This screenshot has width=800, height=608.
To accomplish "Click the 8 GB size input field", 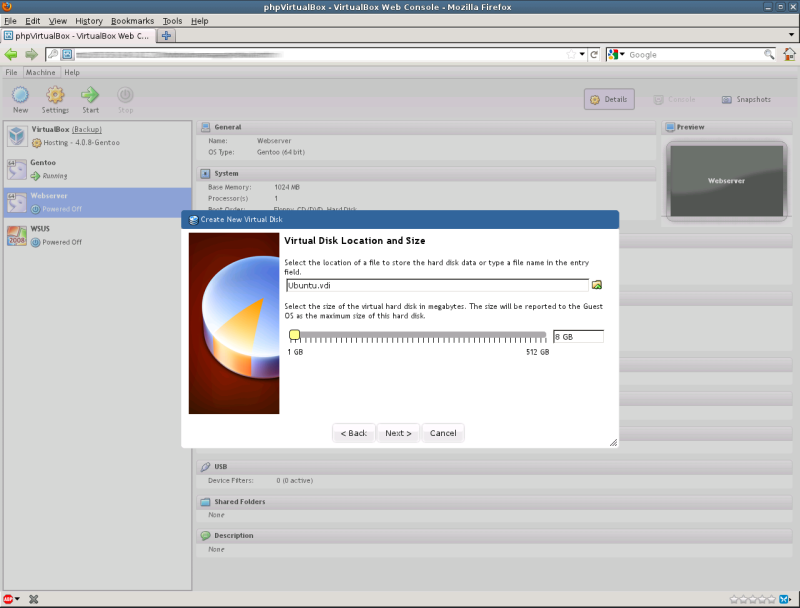I will coord(578,337).
